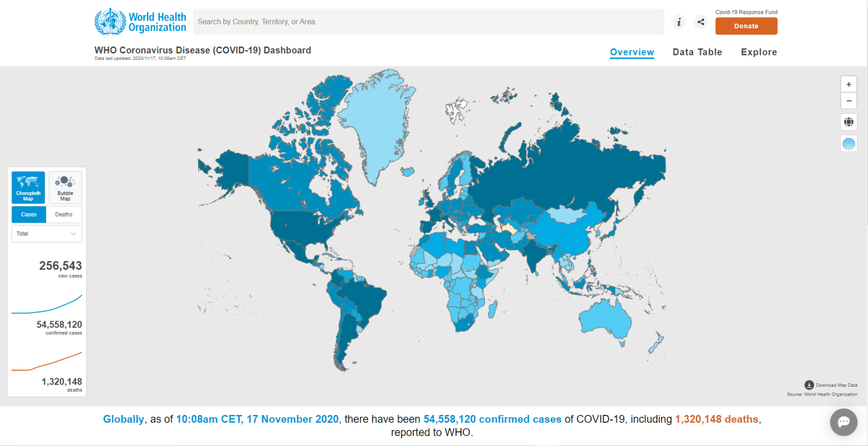Switch to the Explore tab
The width and height of the screenshot is (868, 446).
tap(759, 52)
